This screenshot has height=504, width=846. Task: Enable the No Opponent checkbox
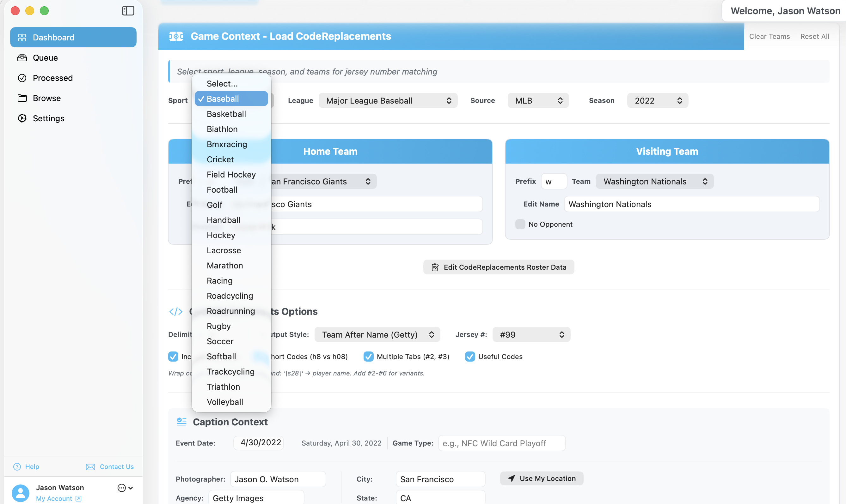(x=520, y=224)
